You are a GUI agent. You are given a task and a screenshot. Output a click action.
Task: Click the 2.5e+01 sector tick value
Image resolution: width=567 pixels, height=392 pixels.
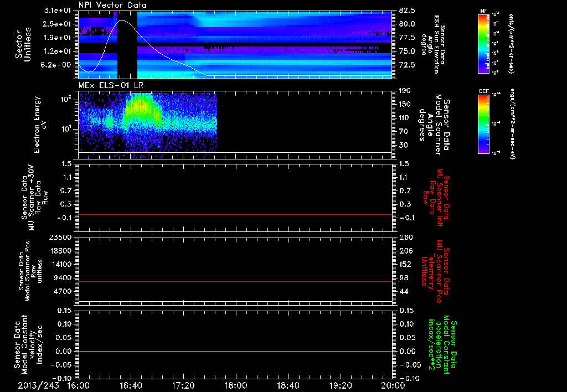click(57, 24)
